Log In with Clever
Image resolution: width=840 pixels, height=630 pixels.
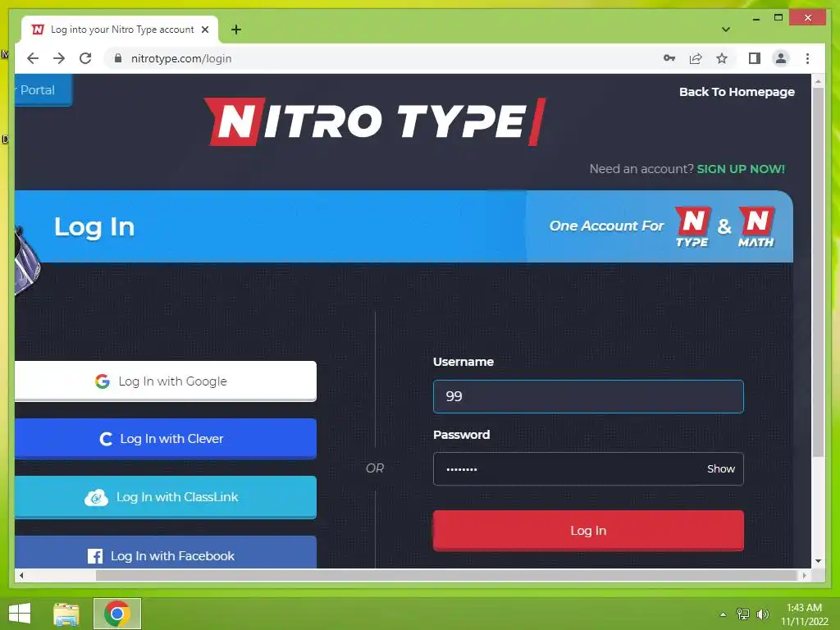[166, 439]
